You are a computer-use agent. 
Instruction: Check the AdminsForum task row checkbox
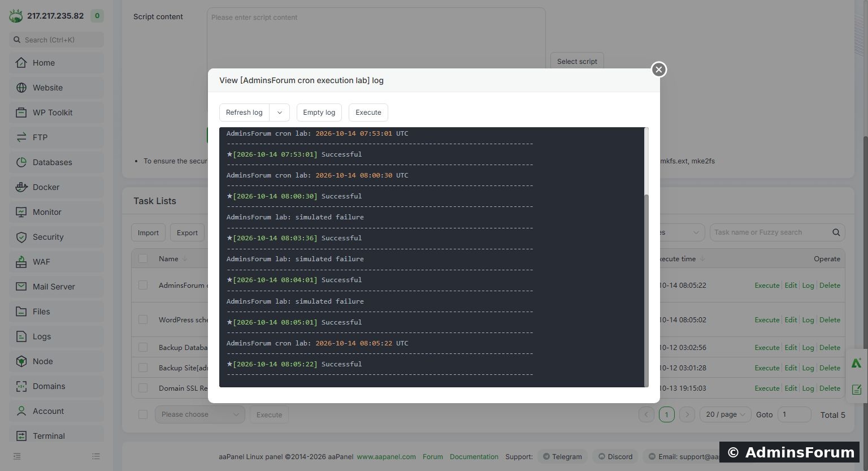pos(143,285)
